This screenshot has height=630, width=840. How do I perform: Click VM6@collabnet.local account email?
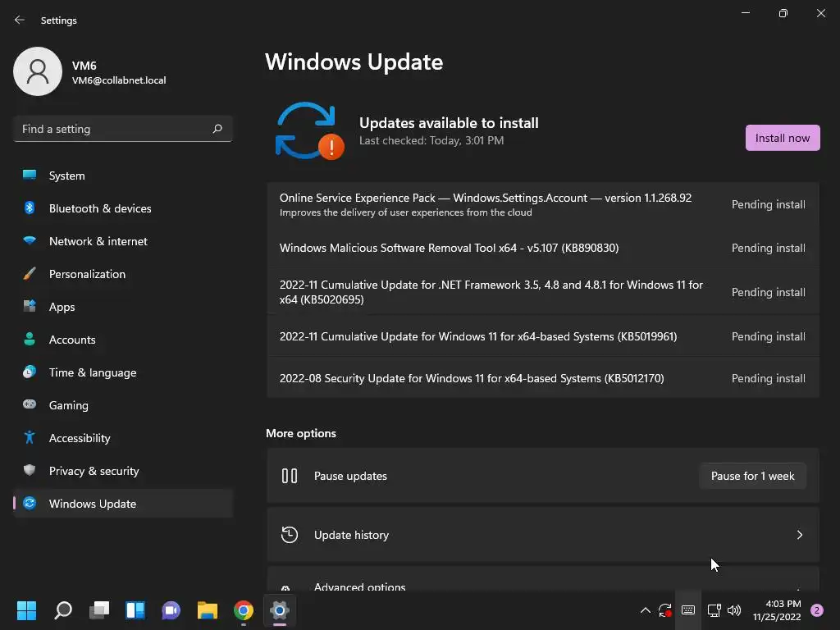point(119,80)
